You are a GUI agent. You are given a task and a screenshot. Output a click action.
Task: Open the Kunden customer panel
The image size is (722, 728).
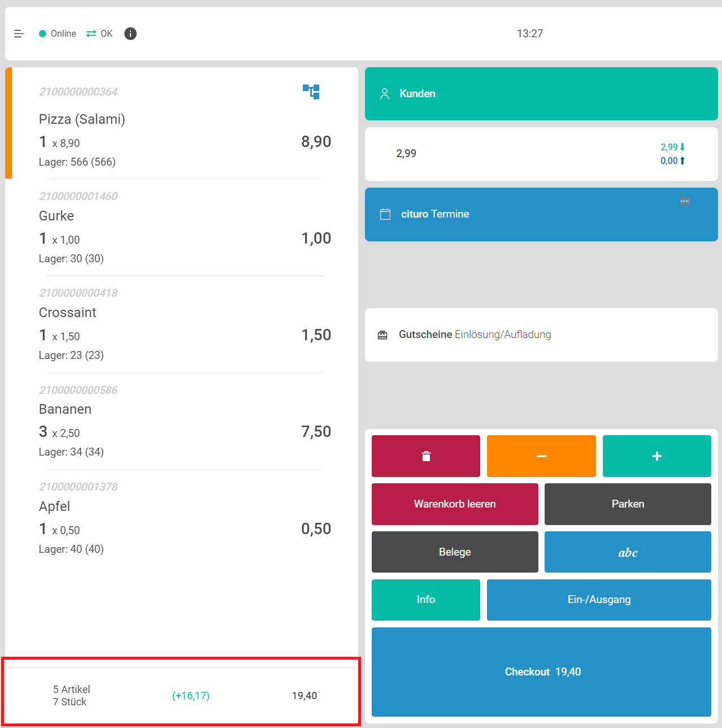pyautogui.click(x=541, y=94)
